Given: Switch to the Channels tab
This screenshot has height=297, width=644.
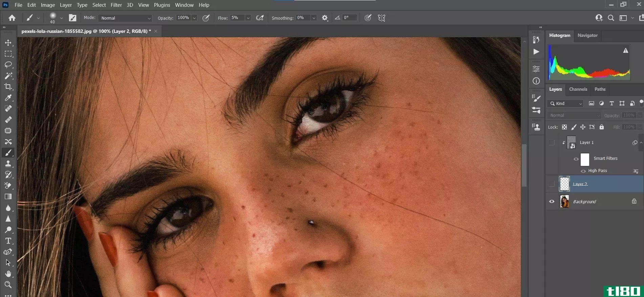Looking at the screenshot, I should coord(578,89).
